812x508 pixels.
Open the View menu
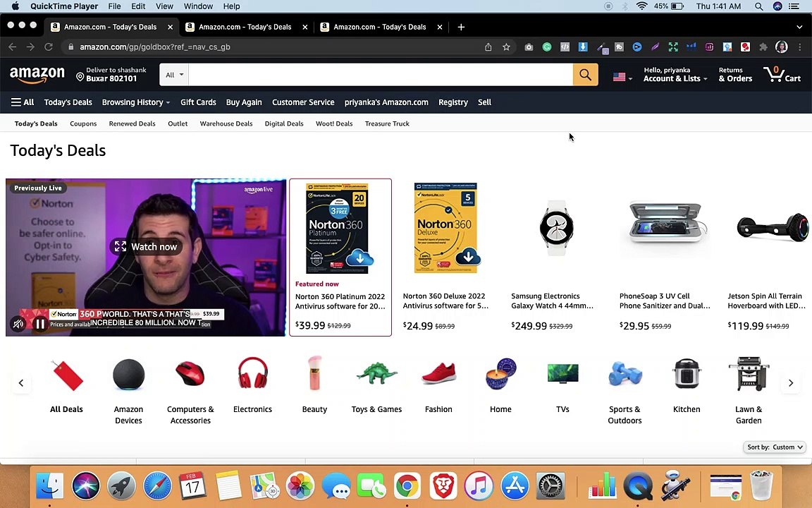point(164,6)
